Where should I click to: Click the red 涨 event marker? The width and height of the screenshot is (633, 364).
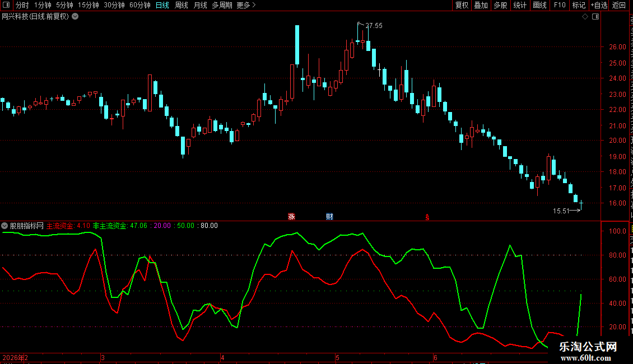[x=291, y=217]
